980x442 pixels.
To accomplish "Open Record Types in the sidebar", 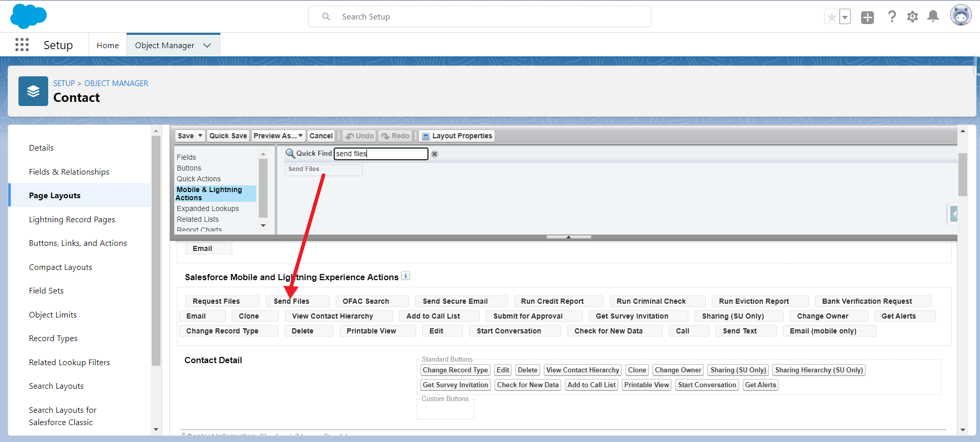I will tap(53, 339).
